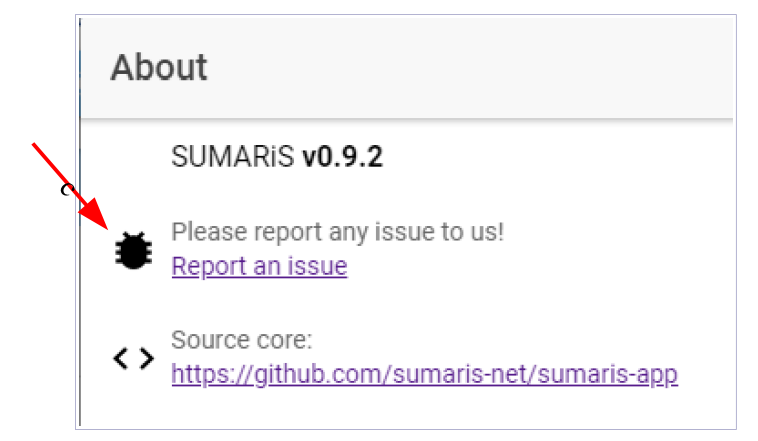This screenshot has height=441, width=758.
Task: Click the black bug icon
Action: coord(133,250)
